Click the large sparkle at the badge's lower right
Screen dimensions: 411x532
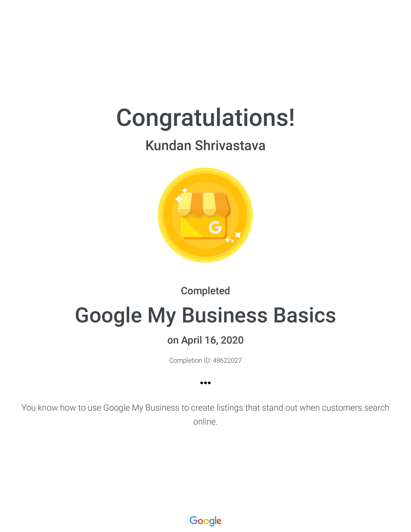click(237, 235)
